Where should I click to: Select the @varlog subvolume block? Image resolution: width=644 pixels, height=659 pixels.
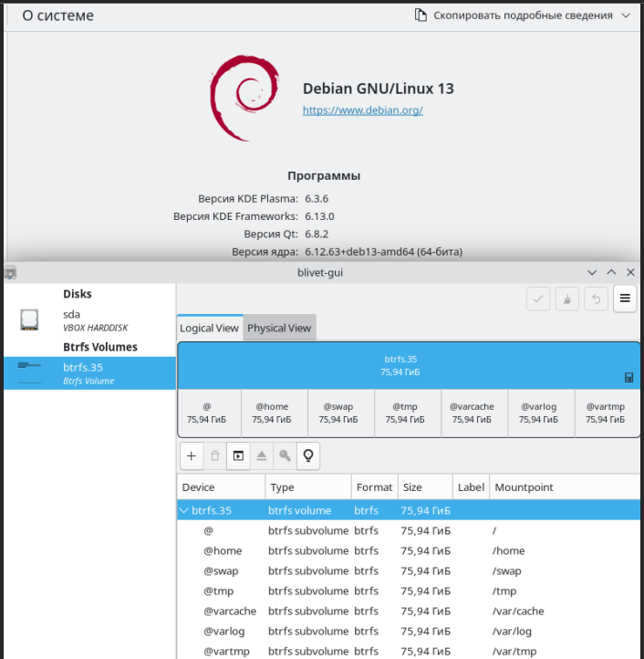pyautogui.click(x=542, y=413)
